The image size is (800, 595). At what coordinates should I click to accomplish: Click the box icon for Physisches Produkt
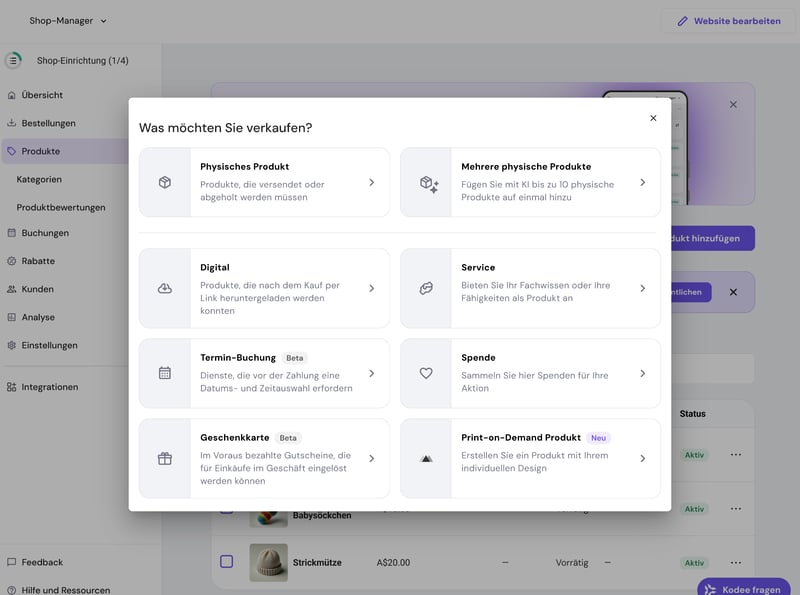pyautogui.click(x=165, y=183)
